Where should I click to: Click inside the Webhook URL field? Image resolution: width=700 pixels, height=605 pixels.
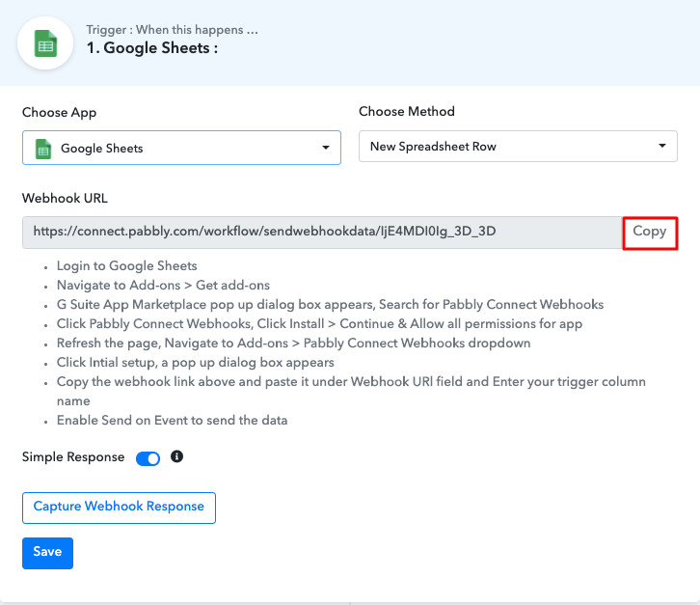tap(323, 233)
